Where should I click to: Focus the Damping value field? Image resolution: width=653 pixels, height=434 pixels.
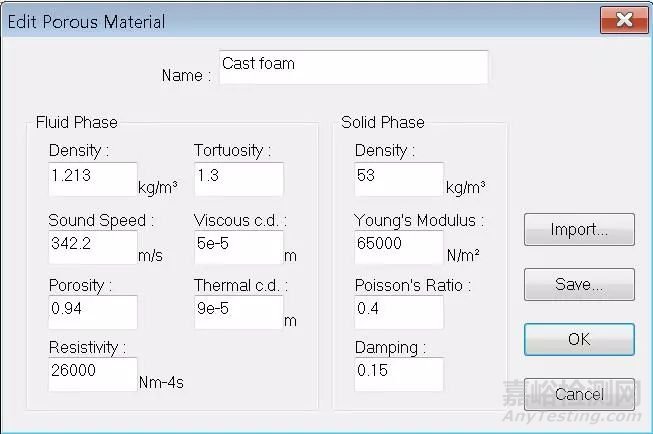[398, 374]
